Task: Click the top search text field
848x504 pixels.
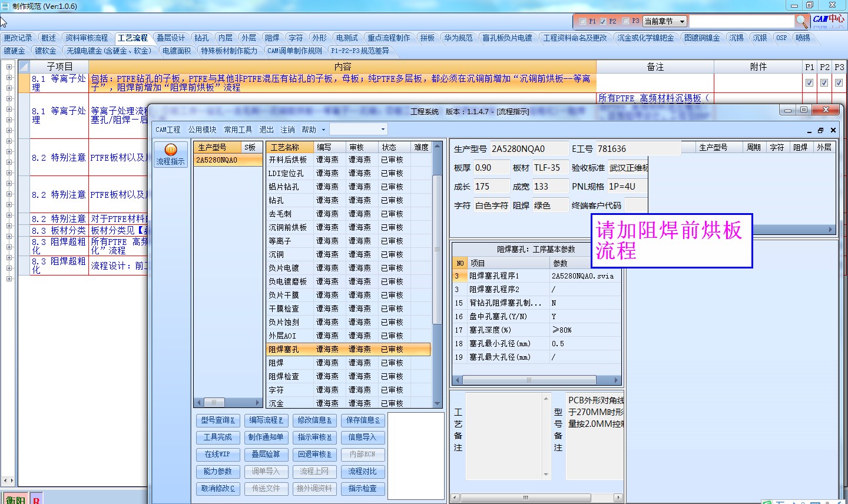Action: [741, 21]
